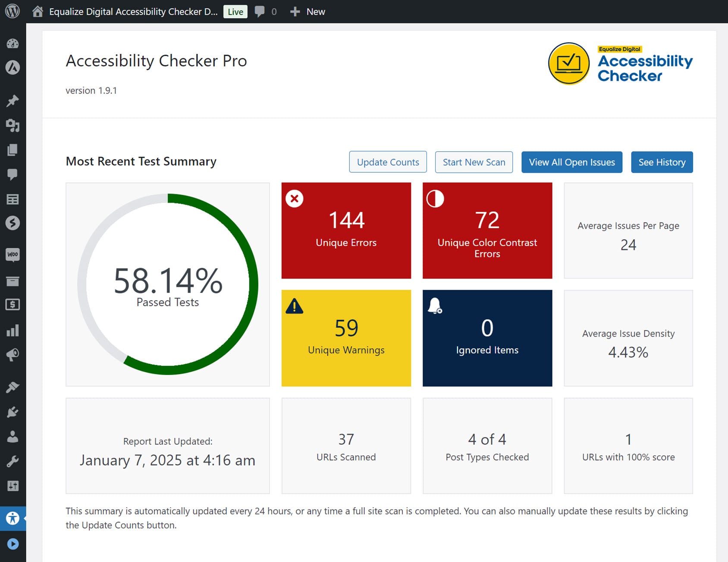Click the blue play icon in sidebar
The image size is (728, 562).
click(13, 544)
